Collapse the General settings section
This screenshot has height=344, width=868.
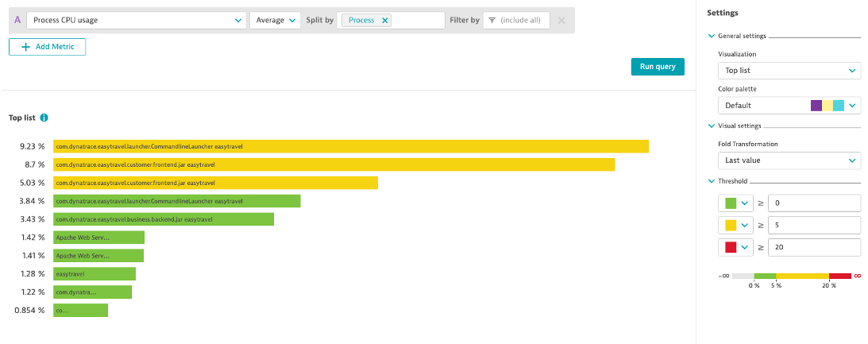tap(712, 36)
